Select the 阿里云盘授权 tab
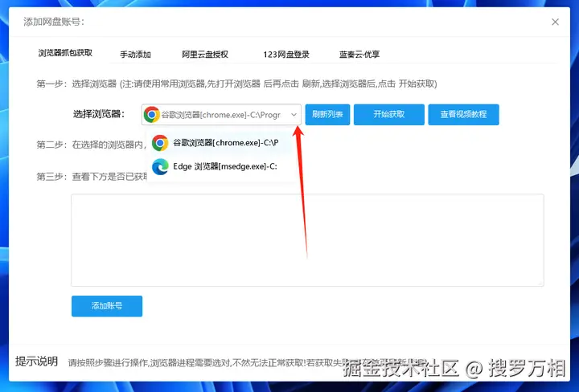The height and width of the screenshot is (392, 579). pyautogui.click(x=205, y=55)
